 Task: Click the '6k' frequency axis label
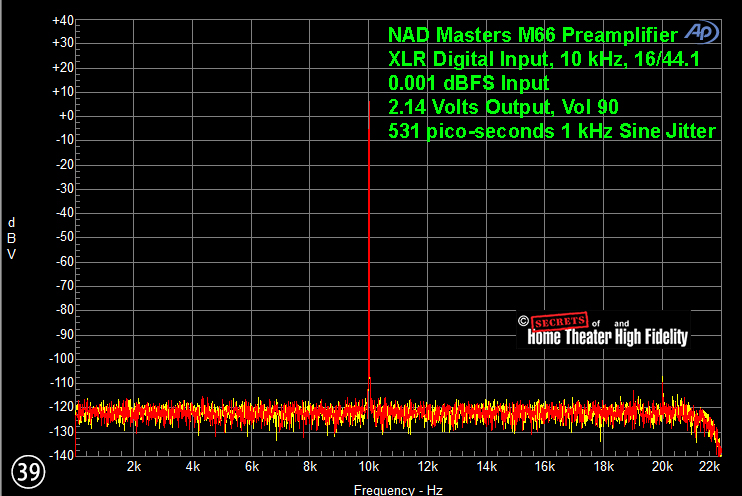(252, 467)
